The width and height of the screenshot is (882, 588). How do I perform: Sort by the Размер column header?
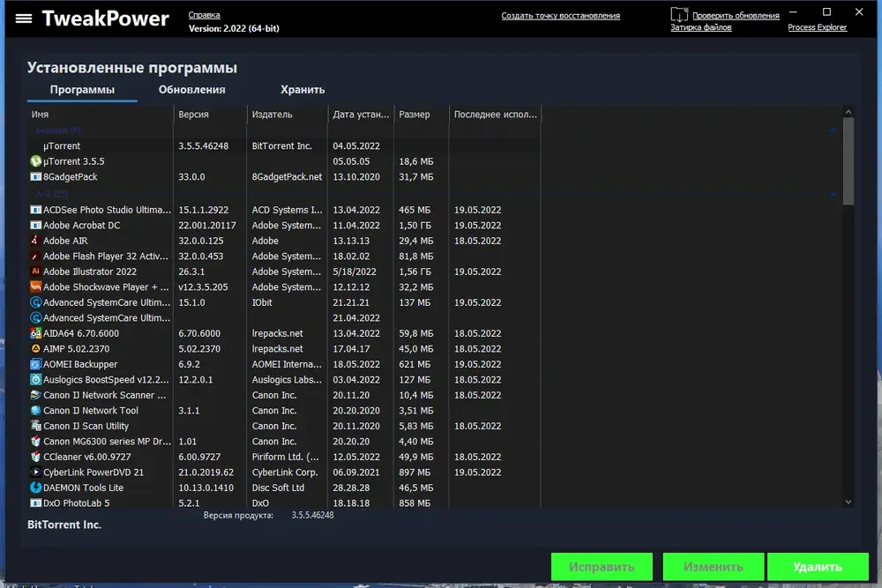(x=422, y=114)
